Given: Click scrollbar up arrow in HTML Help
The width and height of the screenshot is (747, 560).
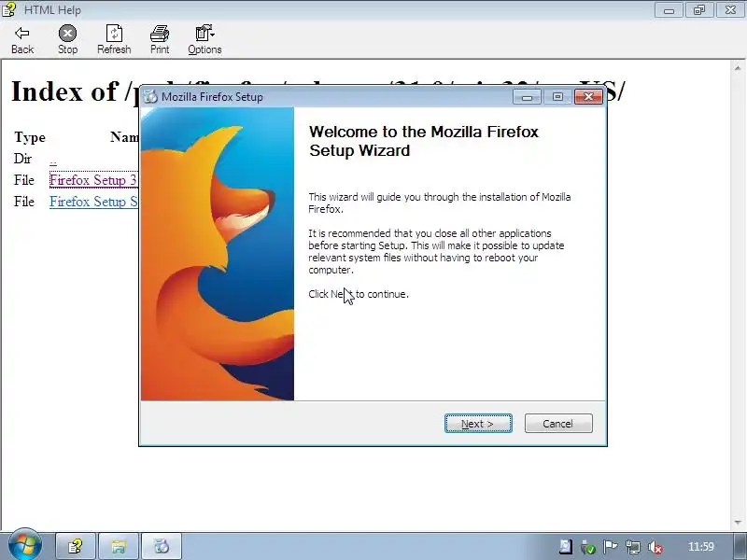Looking at the screenshot, I should coord(738,68).
